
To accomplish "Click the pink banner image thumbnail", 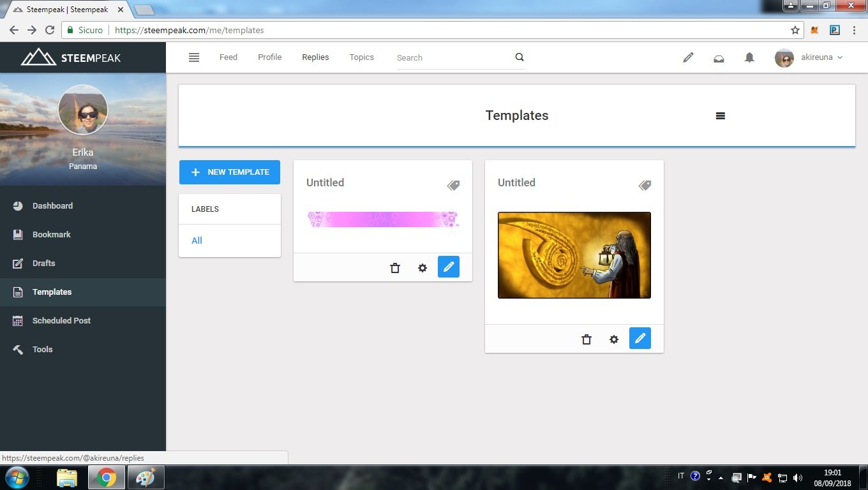I will tap(383, 219).
